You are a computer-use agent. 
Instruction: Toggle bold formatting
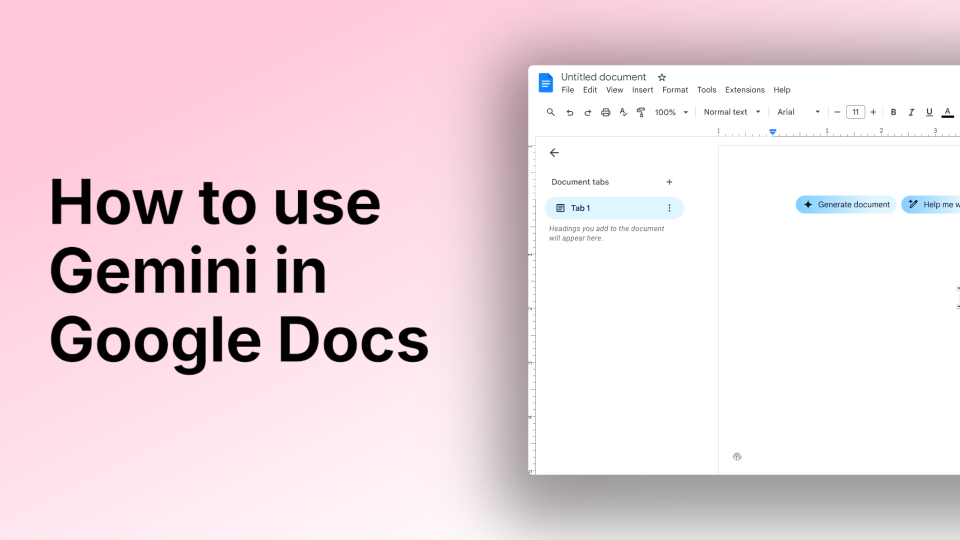coord(893,112)
